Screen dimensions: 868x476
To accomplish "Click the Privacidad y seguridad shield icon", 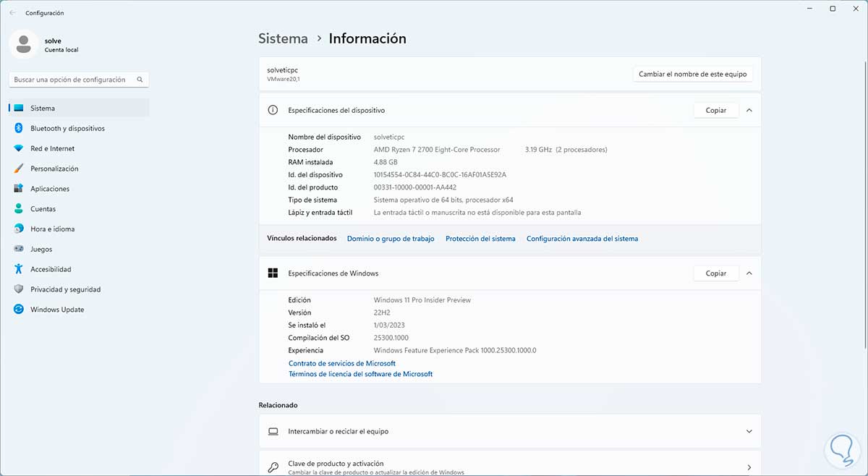I will (18, 289).
